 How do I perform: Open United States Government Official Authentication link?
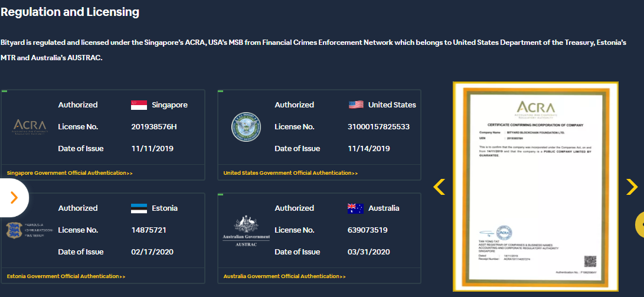290,173
